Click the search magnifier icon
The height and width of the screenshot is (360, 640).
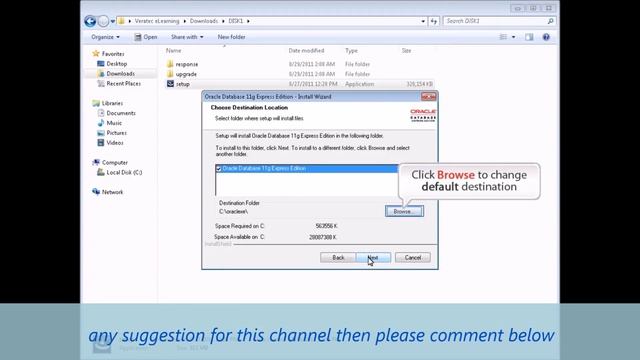pos(550,21)
